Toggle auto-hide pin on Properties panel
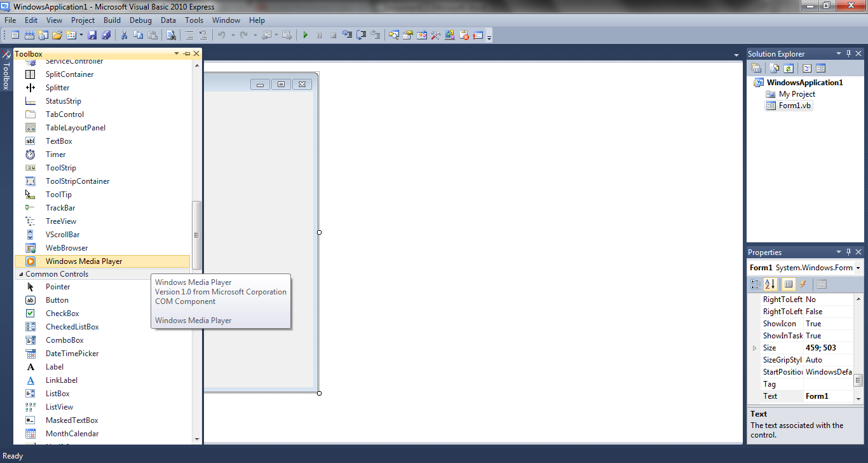 (848, 252)
